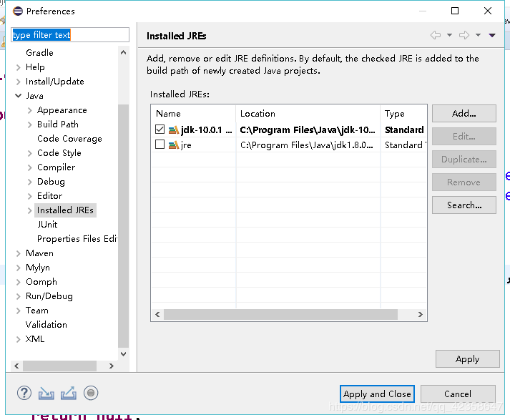Expand the Oomph node
The height and width of the screenshot is (420, 510).
point(18,282)
